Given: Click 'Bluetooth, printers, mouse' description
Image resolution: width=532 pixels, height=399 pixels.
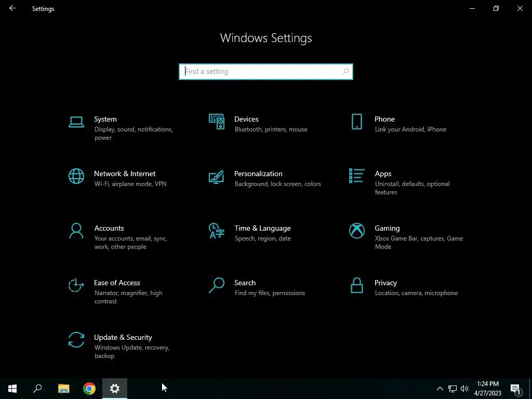Looking at the screenshot, I should [271, 129].
